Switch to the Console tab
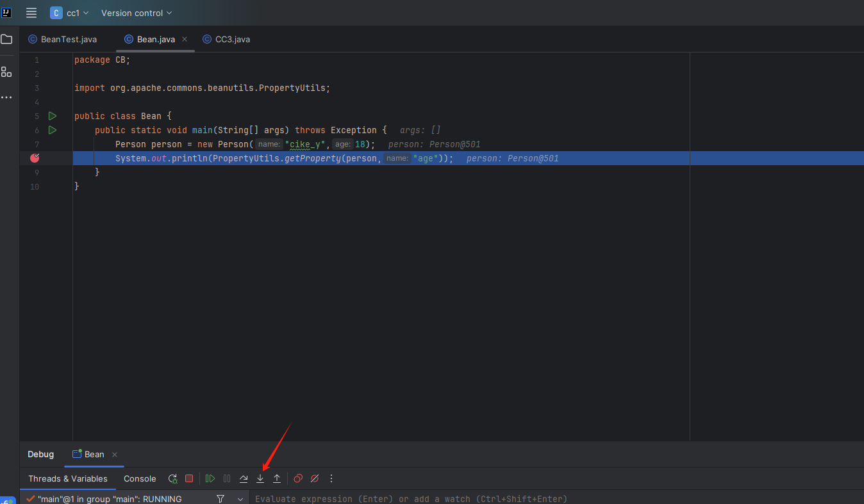The width and height of the screenshot is (864, 504). coord(140,478)
